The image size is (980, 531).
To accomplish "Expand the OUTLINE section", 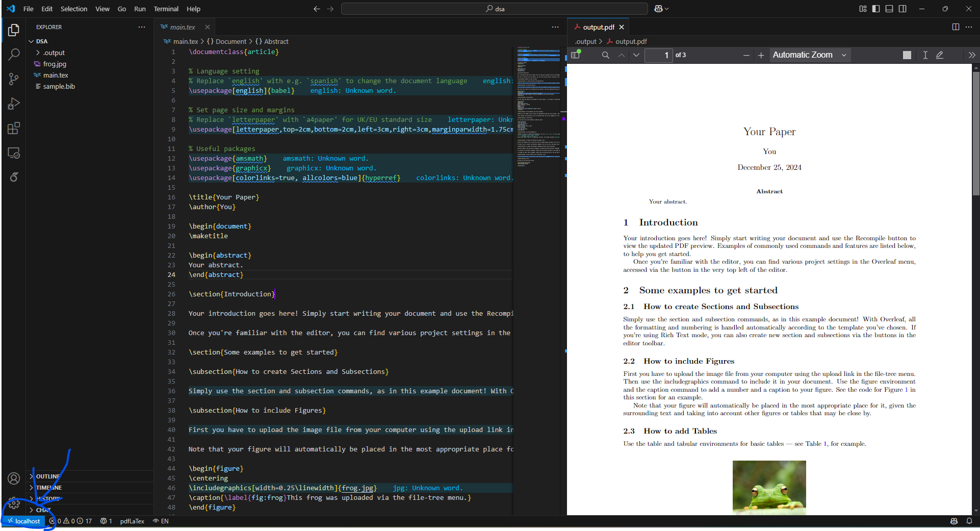I will pos(48,476).
